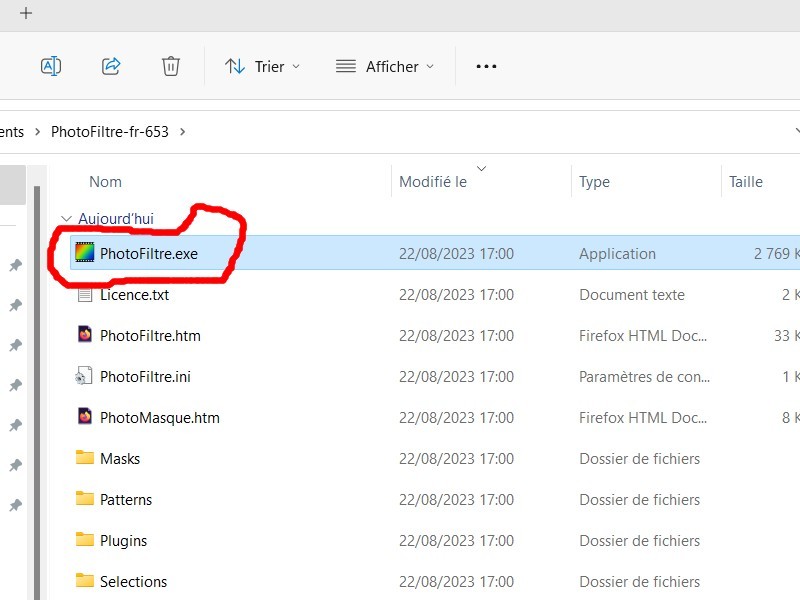
Task: Open the Trier sort dropdown
Action: tap(262, 66)
